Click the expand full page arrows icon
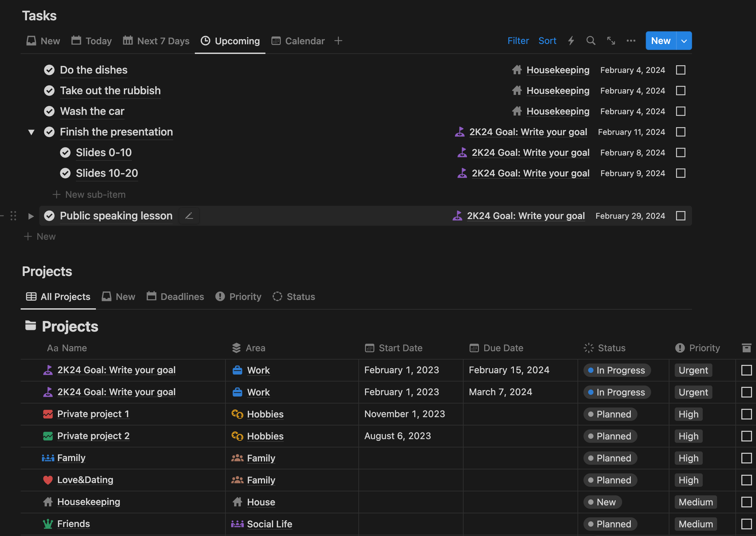 611,41
